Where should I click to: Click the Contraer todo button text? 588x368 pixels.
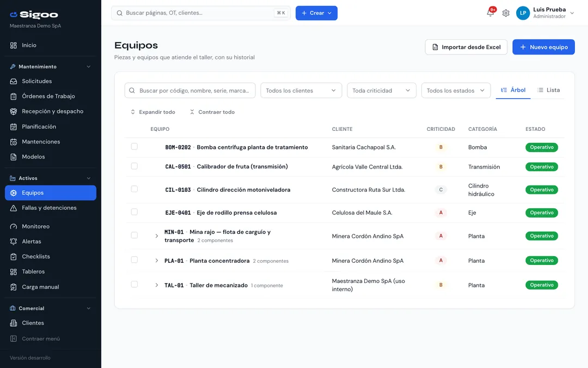216,112
